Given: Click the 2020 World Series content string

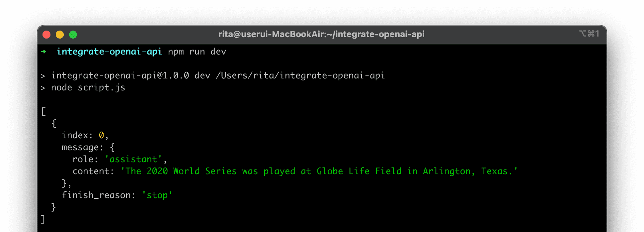Looking at the screenshot, I should pos(319,171).
